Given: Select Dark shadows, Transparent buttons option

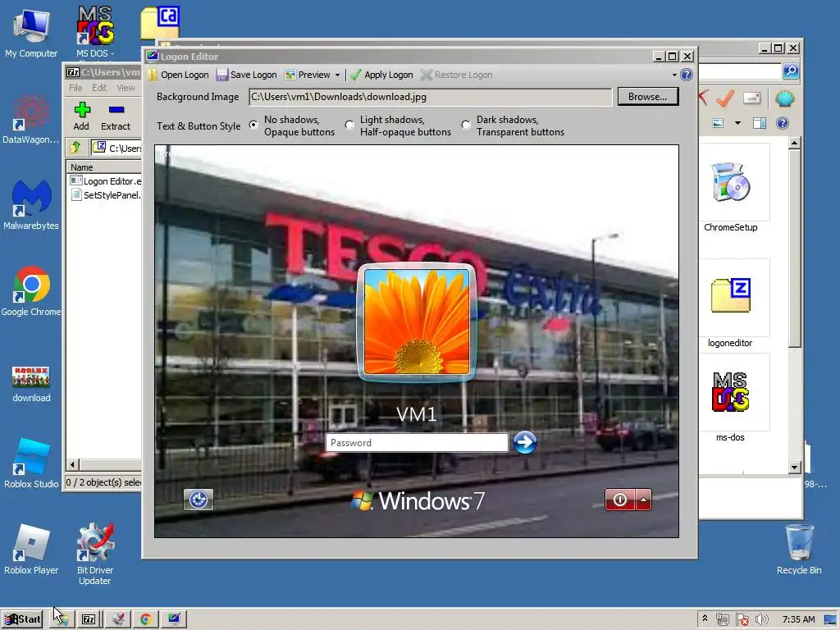Looking at the screenshot, I should (x=466, y=125).
